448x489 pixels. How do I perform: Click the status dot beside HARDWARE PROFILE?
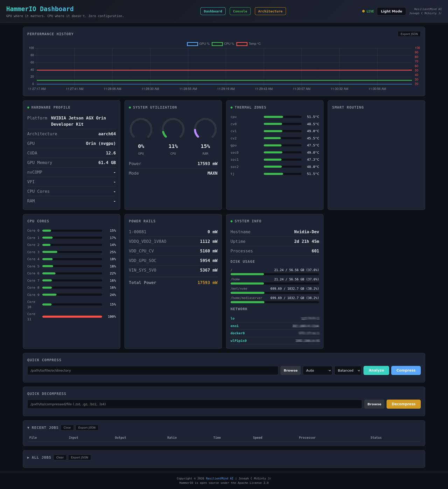(28, 107)
